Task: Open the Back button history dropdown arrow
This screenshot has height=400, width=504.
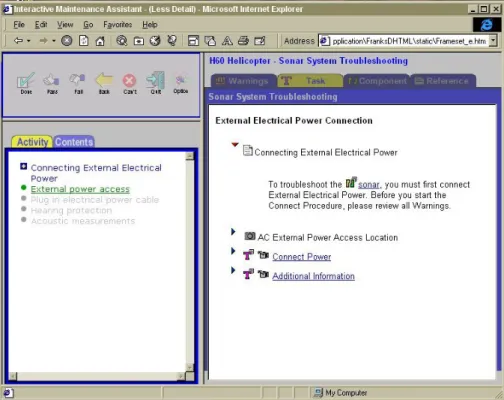Action: click(29, 41)
